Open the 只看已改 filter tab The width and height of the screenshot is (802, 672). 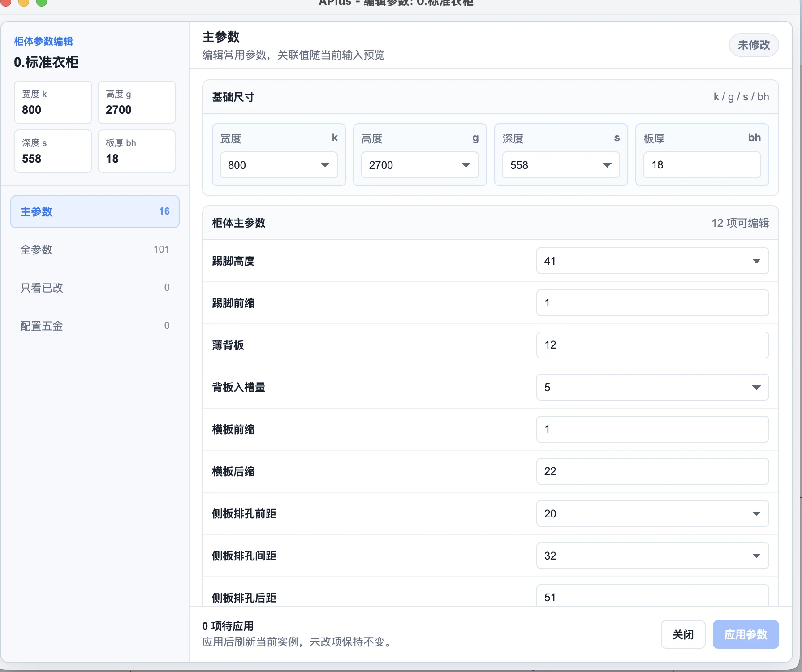click(x=95, y=288)
